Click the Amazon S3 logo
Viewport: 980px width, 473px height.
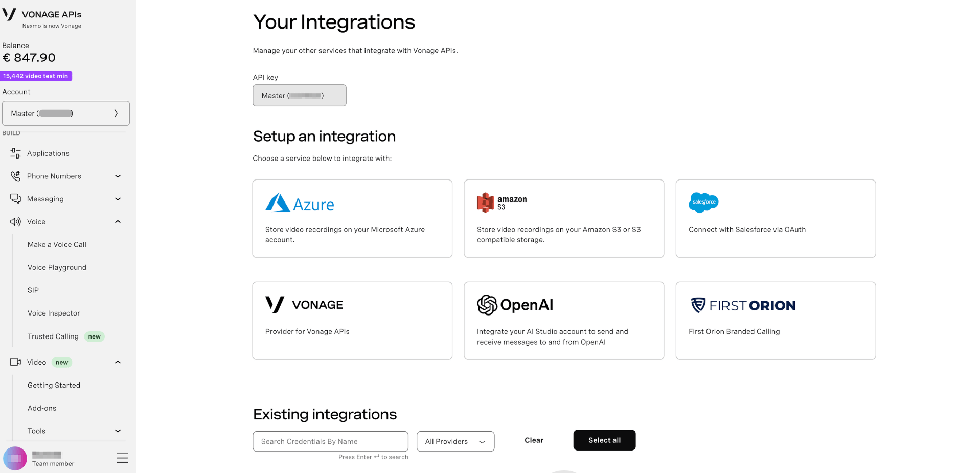[502, 202]
